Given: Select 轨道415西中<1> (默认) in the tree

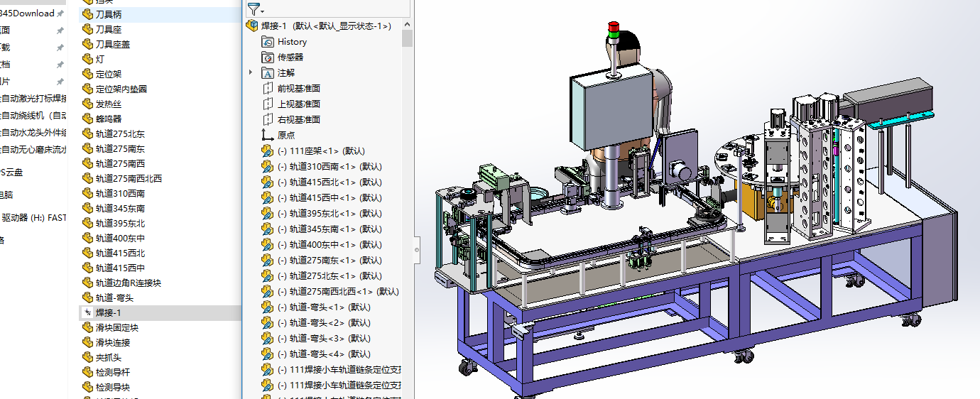Looking at the screenshot, I should click(x=330, y=198).
